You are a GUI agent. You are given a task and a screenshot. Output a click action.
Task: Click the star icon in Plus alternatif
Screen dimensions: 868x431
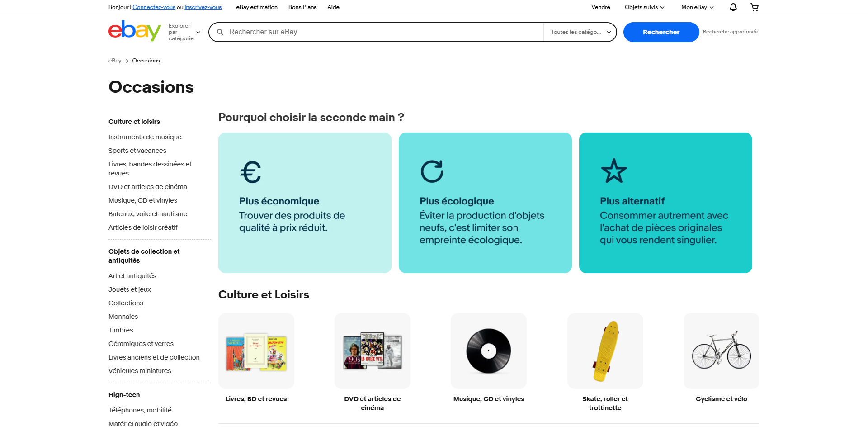pyautogui.click(x=614, y=171)
